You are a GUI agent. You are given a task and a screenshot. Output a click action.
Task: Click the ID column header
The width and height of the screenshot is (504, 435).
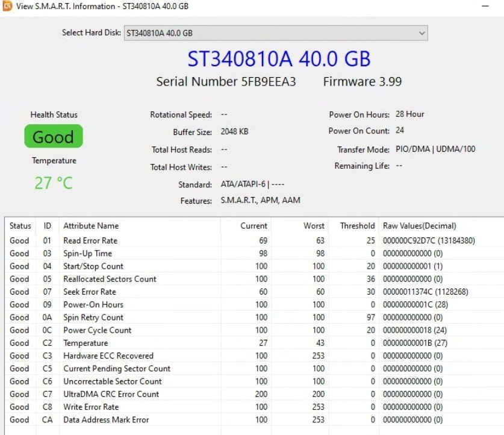pos(47,226)
